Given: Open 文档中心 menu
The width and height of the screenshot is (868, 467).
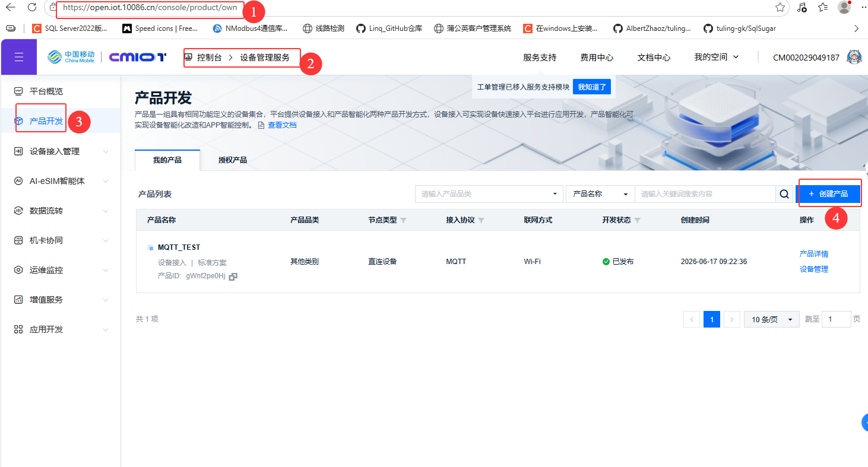Looking at the screenshot, I should [x=654, y=58].
